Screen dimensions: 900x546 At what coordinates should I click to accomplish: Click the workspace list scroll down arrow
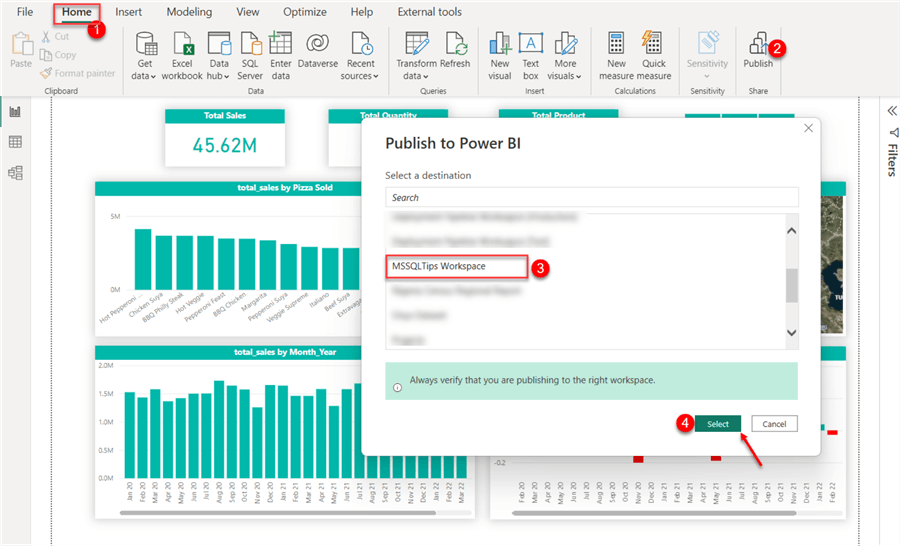click(792, 332)
